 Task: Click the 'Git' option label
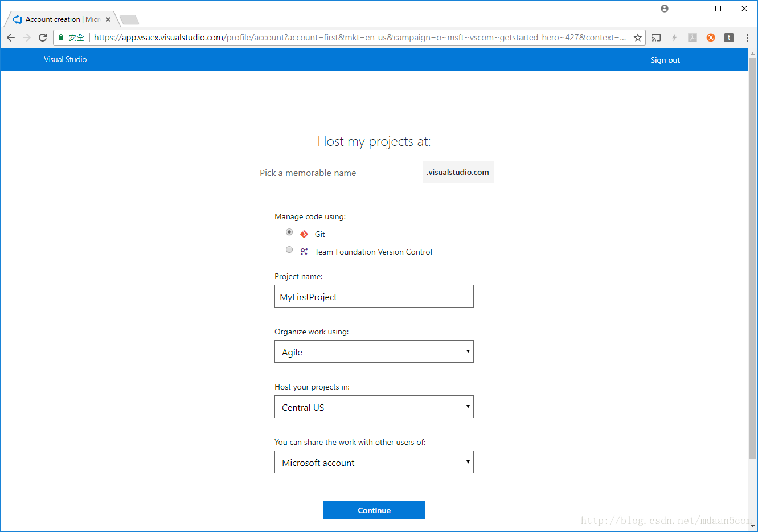click(x=320, y=234)
